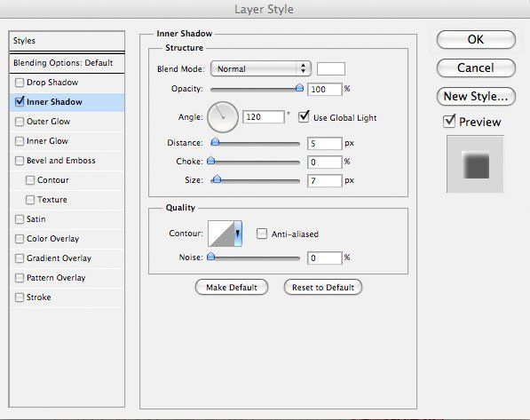Click the Opacity value field
The width and height of the screenshot is (530, 420).
[325, 90]
